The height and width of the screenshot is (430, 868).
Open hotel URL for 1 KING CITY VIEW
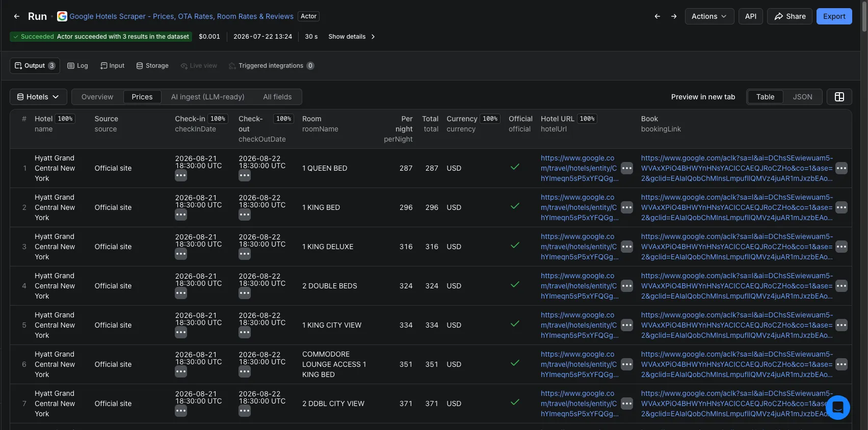coord(580,325)
